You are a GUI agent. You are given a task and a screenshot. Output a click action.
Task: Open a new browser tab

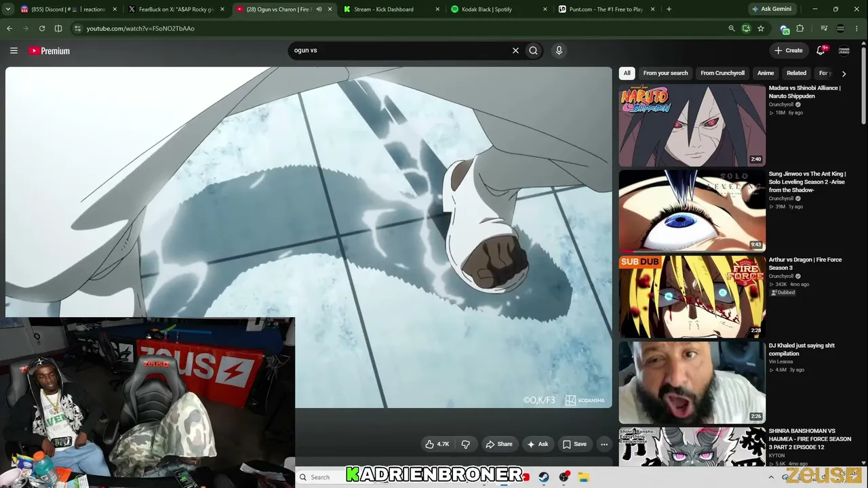click(x=669, y=9)
